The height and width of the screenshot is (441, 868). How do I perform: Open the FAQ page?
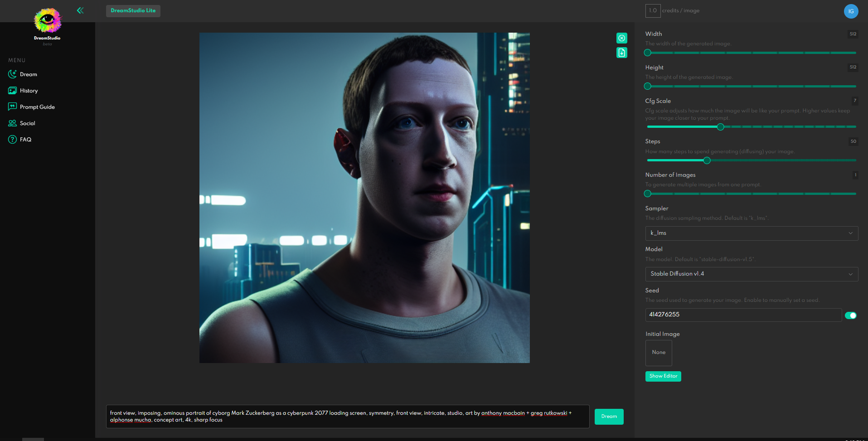[24, 139]
